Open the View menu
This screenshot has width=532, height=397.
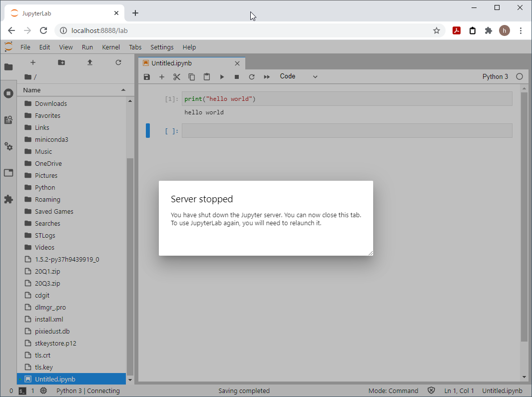(x=66, y=47)
